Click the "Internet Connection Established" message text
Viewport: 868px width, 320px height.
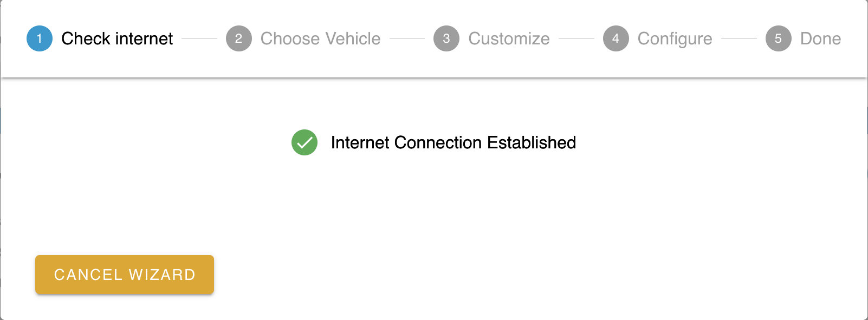tap(453, 142)
